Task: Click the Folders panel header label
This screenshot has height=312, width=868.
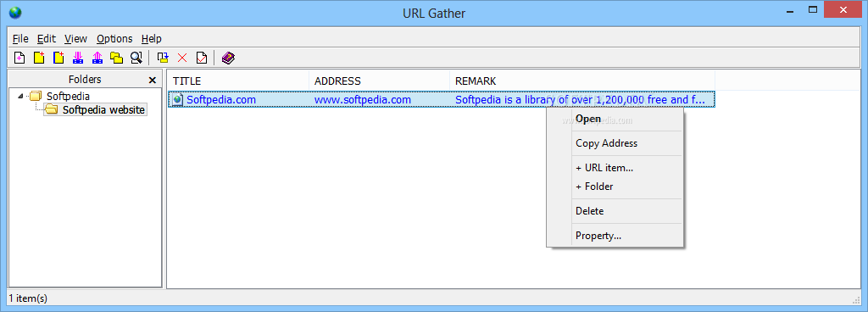Action: [85, 80]
